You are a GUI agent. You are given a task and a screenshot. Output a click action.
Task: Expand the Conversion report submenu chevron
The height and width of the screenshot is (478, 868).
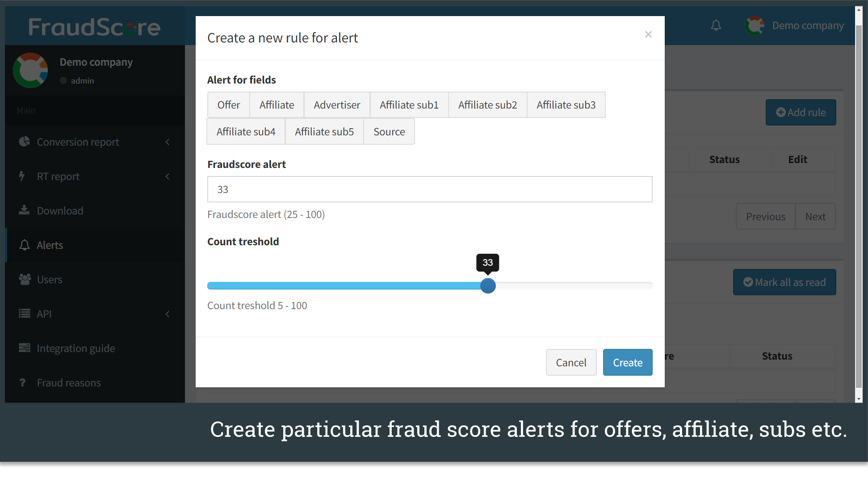(168, 142)
